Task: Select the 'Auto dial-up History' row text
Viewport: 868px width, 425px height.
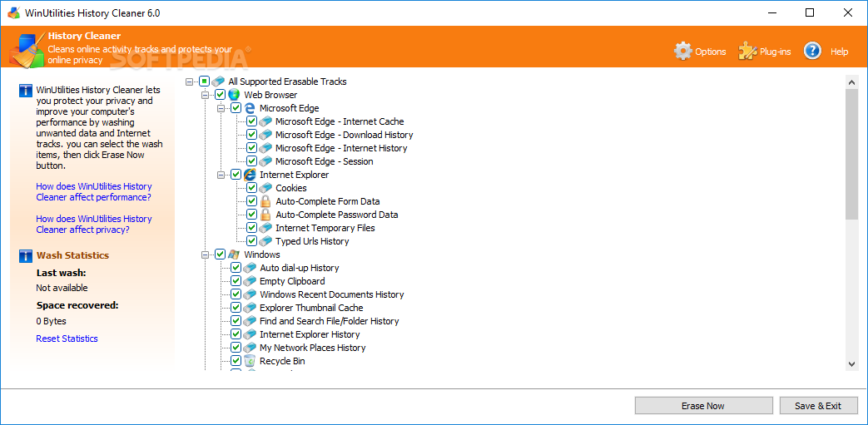Action: pyautogui.click(x=300, y=267)
